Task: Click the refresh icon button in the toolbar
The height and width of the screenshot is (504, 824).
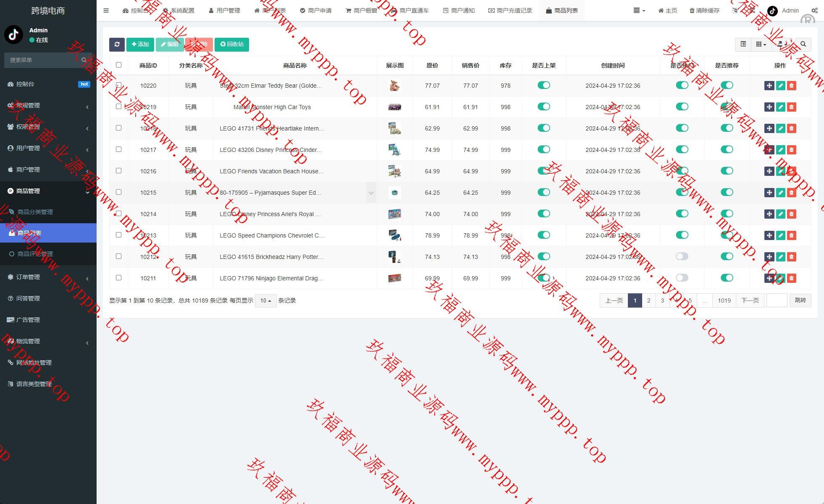Action: pos(117,44)
